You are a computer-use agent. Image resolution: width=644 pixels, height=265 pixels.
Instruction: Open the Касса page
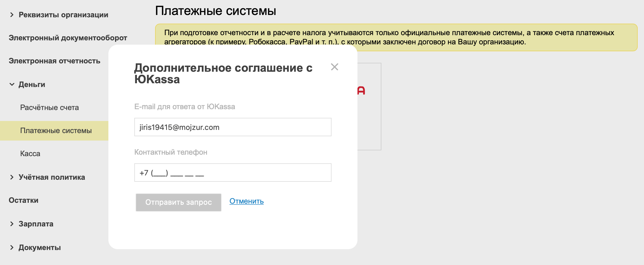pyautogui.click(x=30, y=154)
